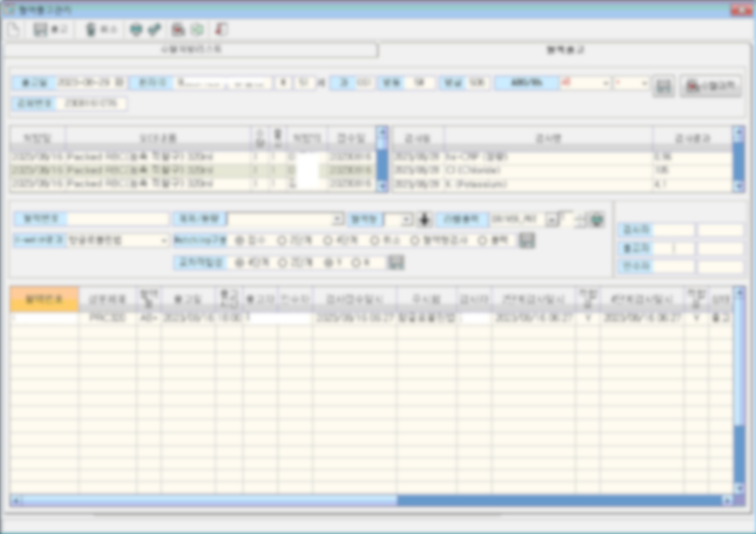Click the green refresh icon in the toolbar
The width and height of the screenshot is (756, 534).
tap(197, 30)
